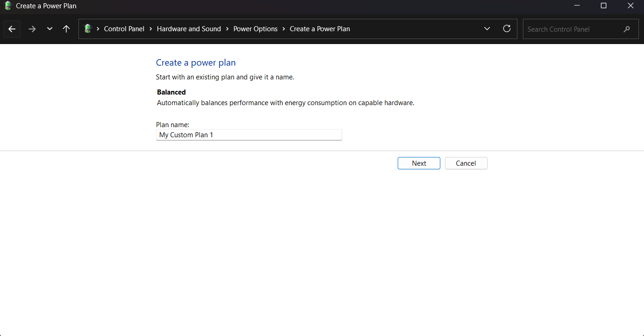Viewport: 644px width, 336px height.
Task: Cancel creating the power plan
Action: coord(466,163)
